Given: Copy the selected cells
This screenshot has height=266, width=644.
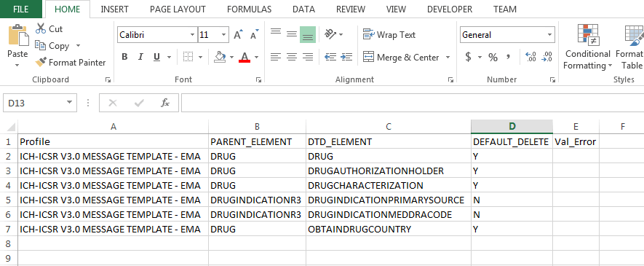Looking at the screenshot, I should click(52, 46).
